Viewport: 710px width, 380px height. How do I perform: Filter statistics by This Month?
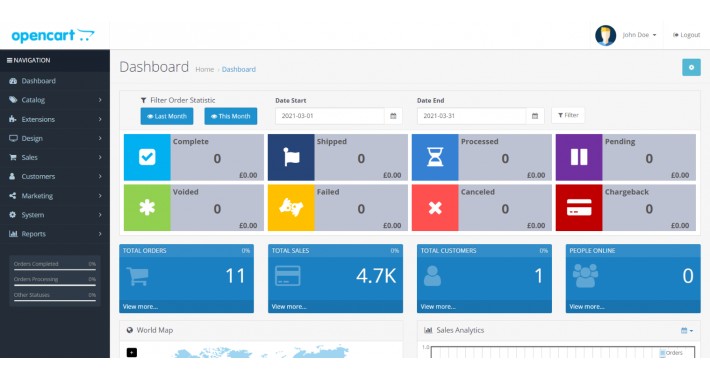coord(230,116)
